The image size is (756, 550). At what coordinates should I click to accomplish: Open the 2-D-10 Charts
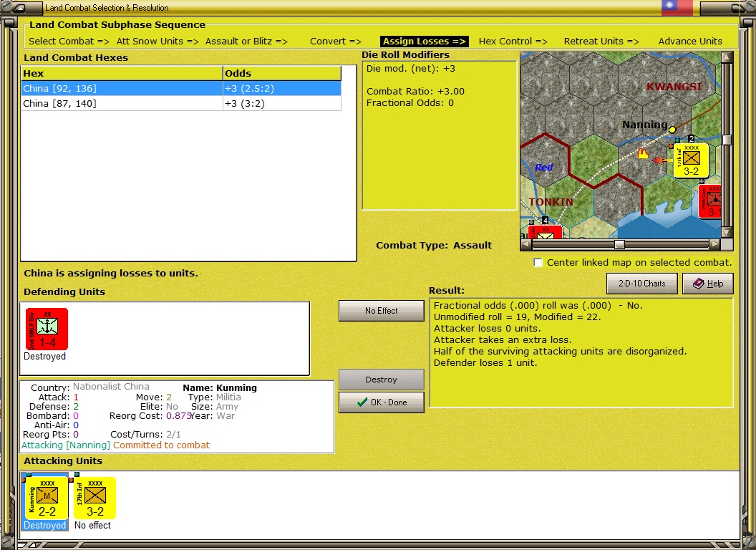click(641, 284)
